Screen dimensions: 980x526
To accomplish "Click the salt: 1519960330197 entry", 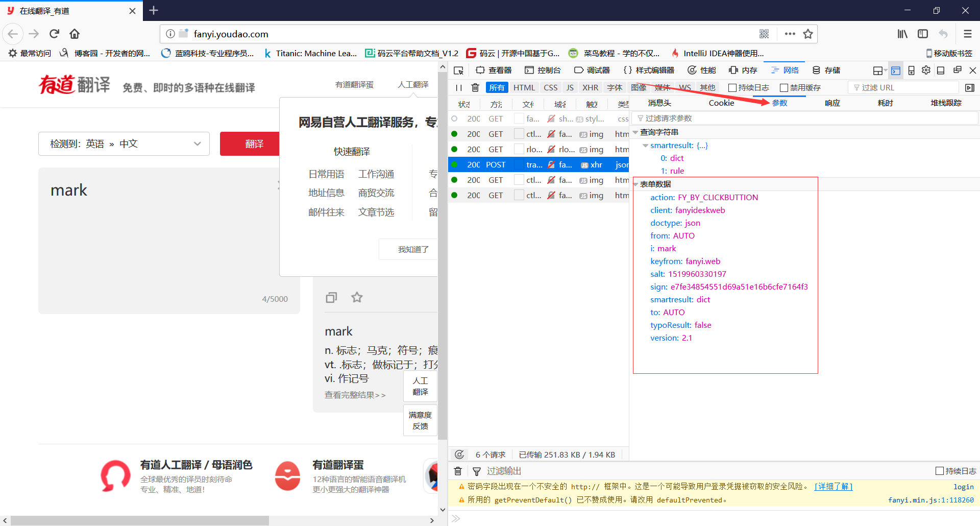I will click(688, 274).
